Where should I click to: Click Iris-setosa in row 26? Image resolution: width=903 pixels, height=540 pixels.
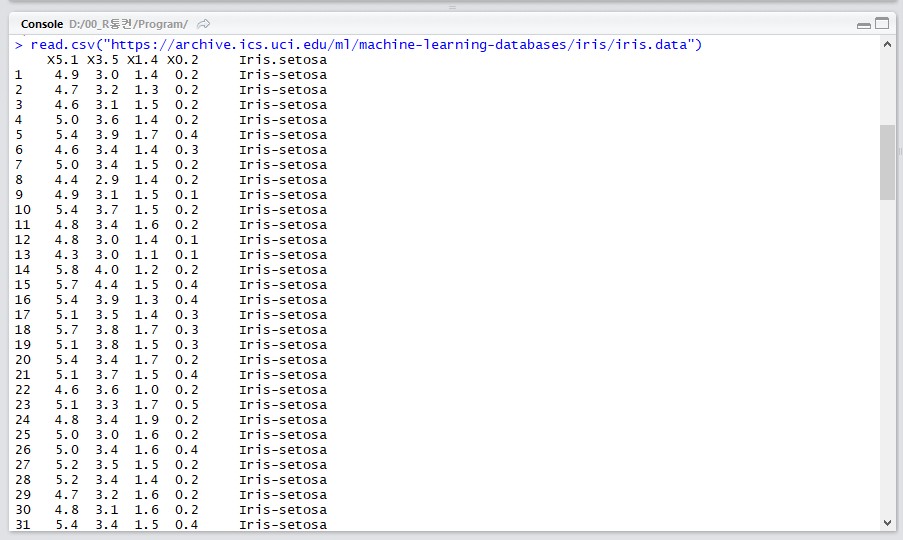click(x=283, y=450)
